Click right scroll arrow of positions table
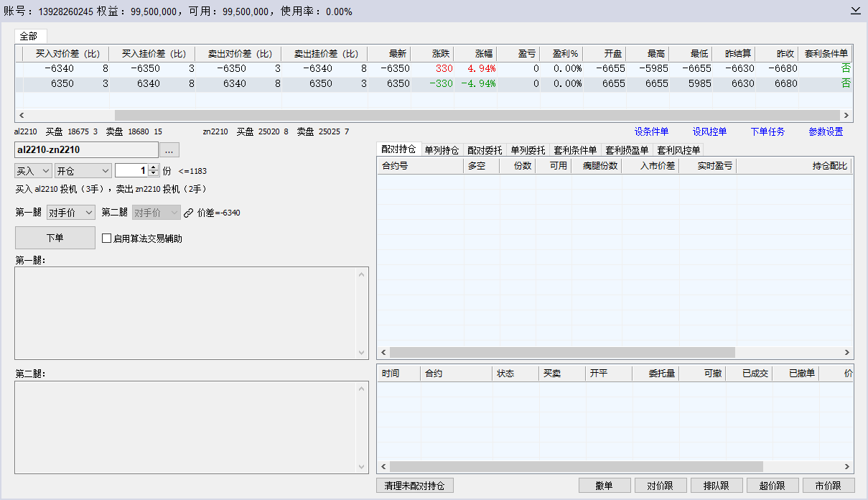 847,353
